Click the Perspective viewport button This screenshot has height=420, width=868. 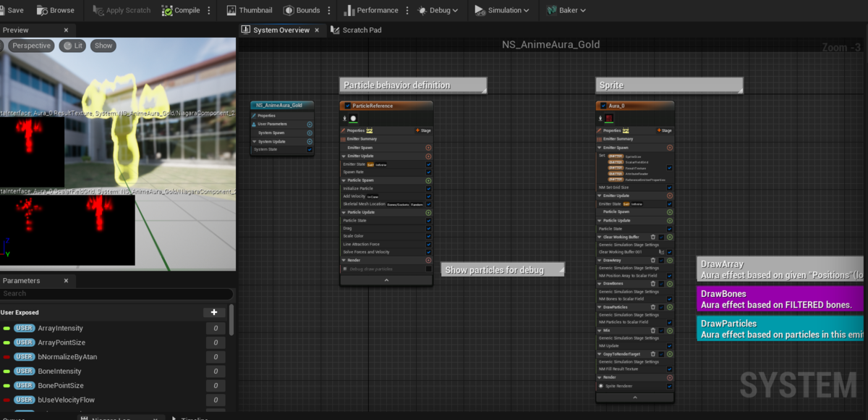[x=32, y=46]
